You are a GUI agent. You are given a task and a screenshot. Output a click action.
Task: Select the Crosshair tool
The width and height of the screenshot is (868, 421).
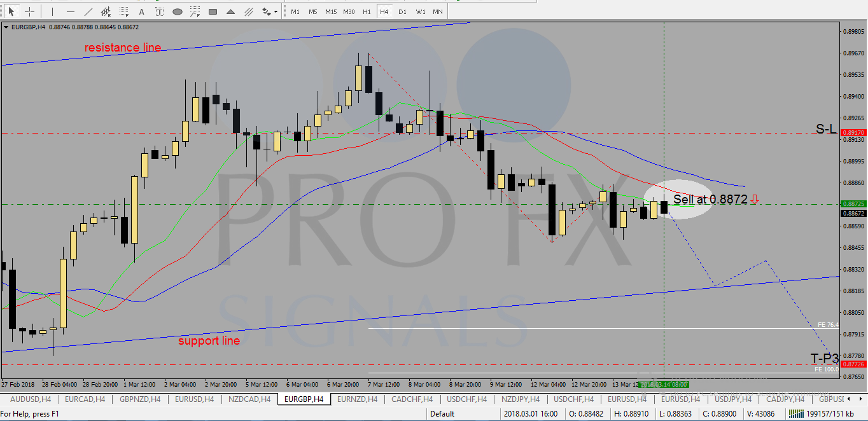[x=29, y=11]
